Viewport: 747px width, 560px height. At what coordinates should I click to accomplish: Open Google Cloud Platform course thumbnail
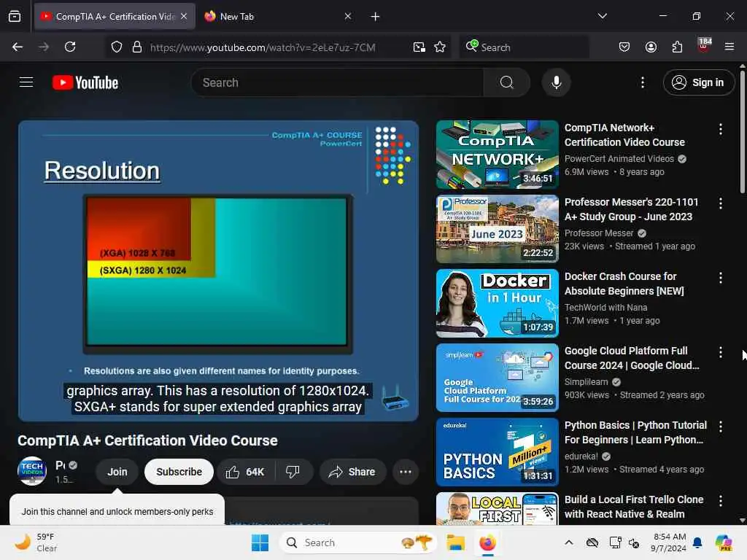click(x=497, y=378)
